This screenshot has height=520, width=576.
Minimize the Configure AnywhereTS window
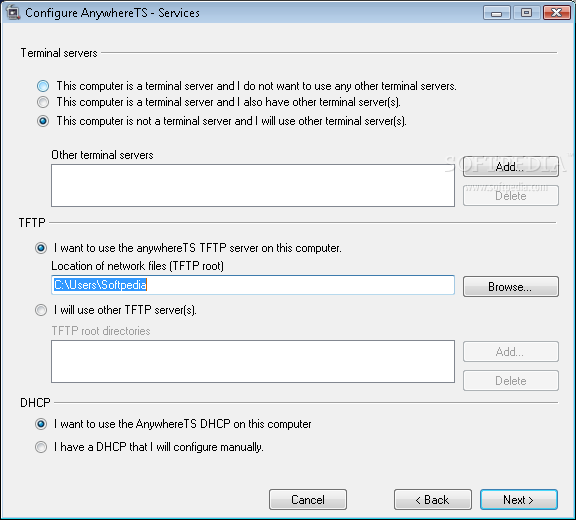click(497, 13)
